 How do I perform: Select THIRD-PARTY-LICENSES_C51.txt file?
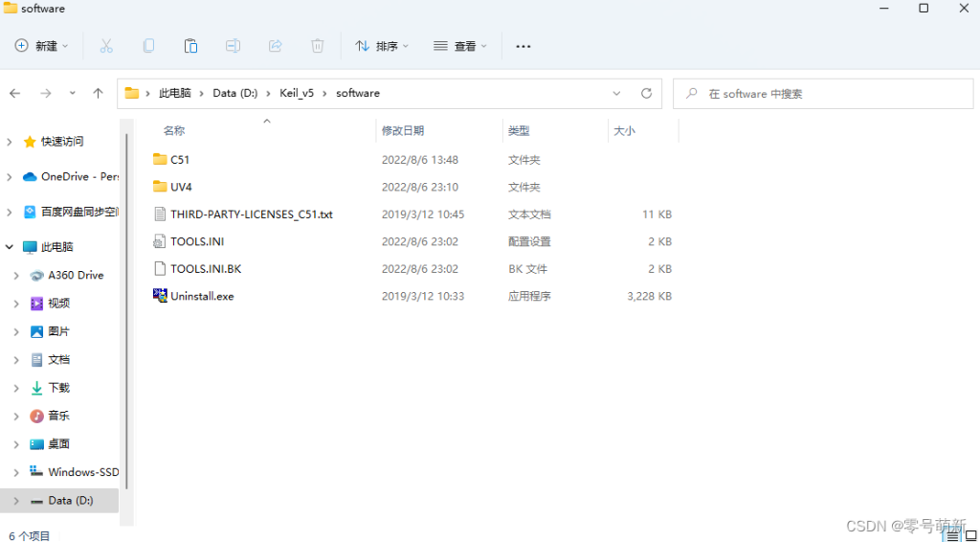[x=252, y=214]
